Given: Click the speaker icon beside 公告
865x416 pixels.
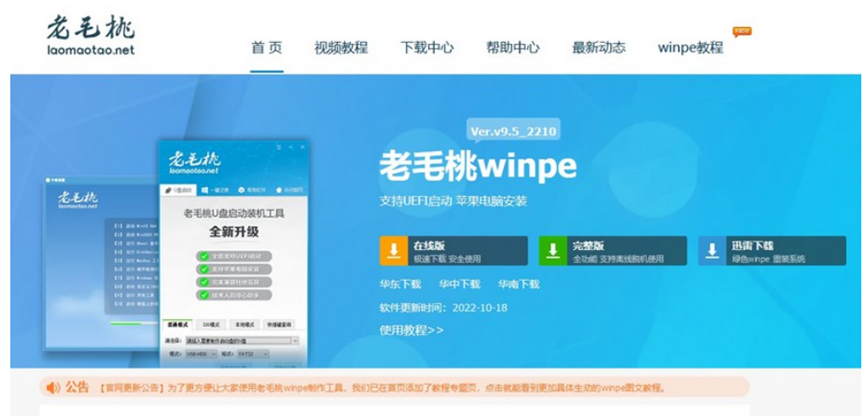Looking at the screenshot, I should click(51, 387).
